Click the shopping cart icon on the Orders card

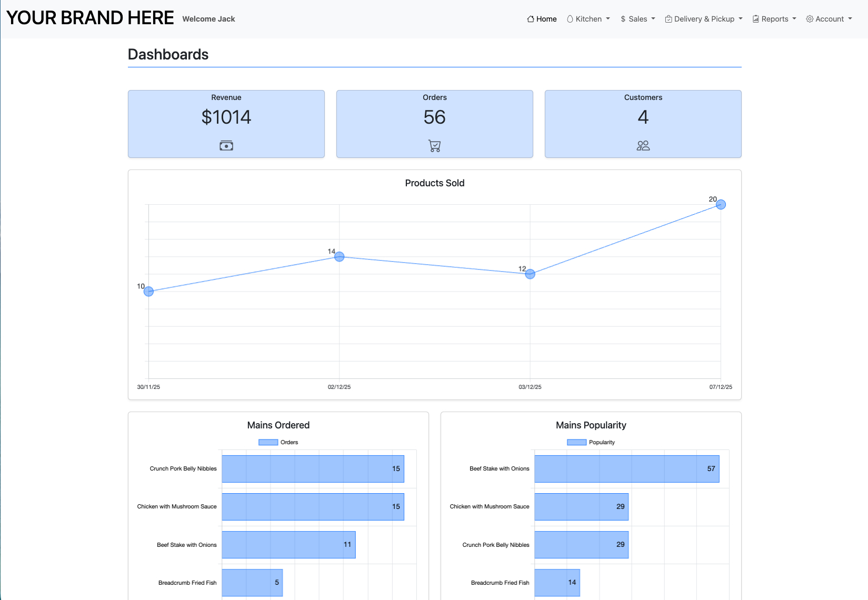pyautogui.click(x=434, y=145)
